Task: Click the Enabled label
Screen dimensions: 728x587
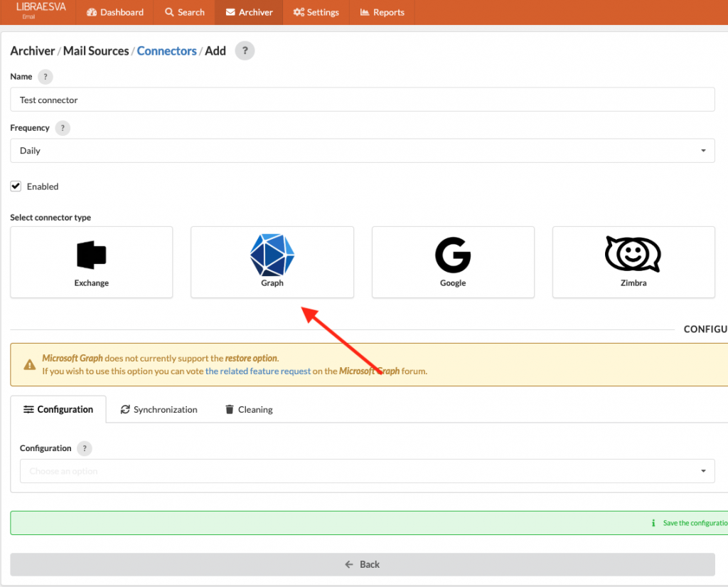Action: pyautogui.click(x=43, y=186)
